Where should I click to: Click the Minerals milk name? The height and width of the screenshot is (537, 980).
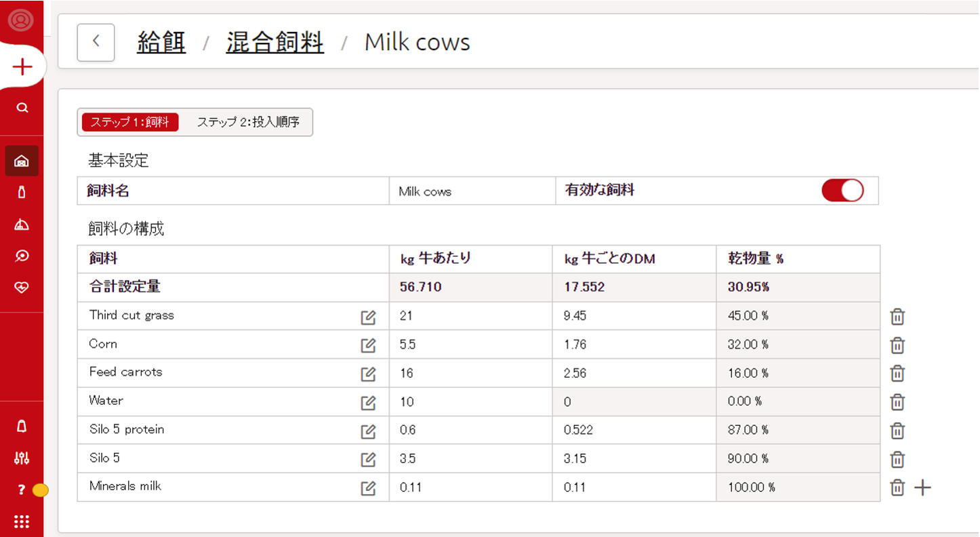click(125, 485)
